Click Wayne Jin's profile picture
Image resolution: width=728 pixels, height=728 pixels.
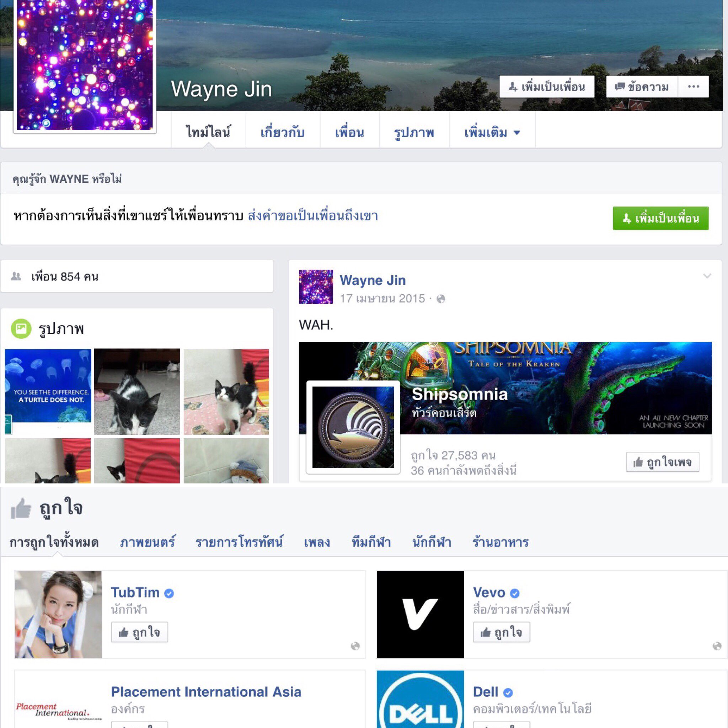[x=85, y=65]
